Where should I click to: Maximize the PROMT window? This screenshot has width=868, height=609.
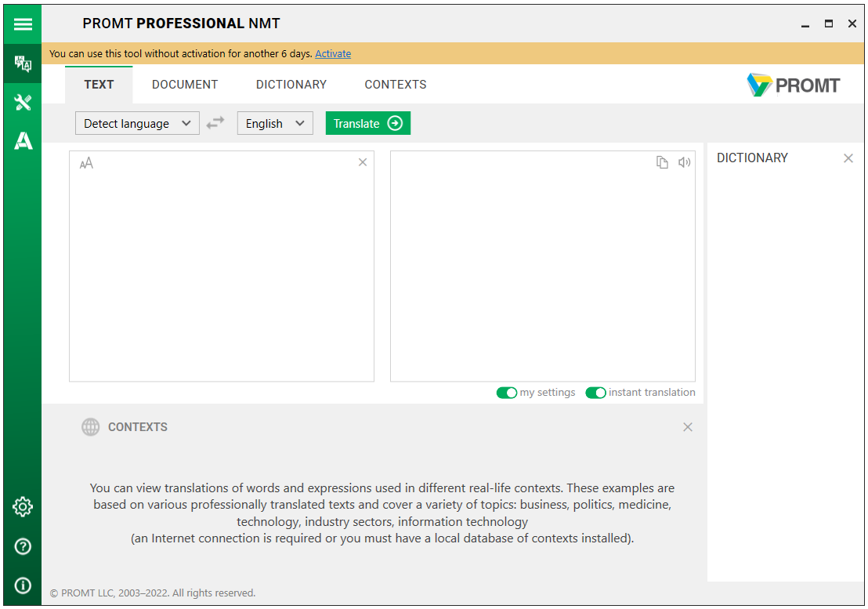829,24
